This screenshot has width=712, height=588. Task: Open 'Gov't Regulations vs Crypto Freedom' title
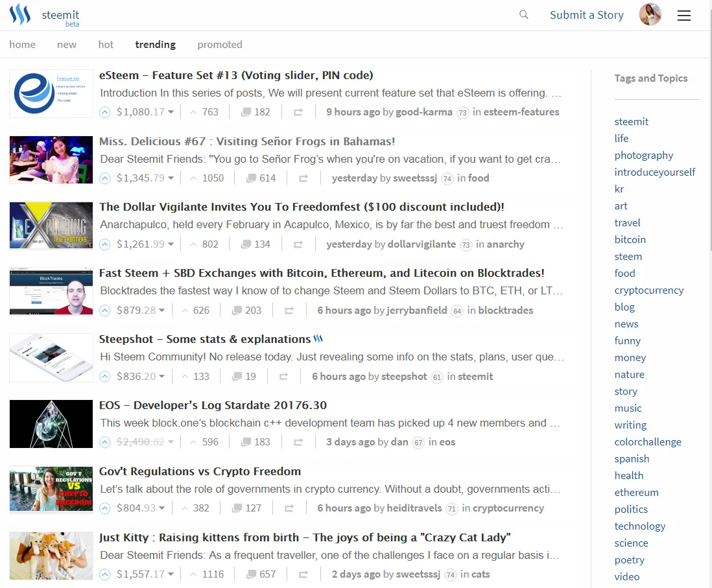point(200,471)
